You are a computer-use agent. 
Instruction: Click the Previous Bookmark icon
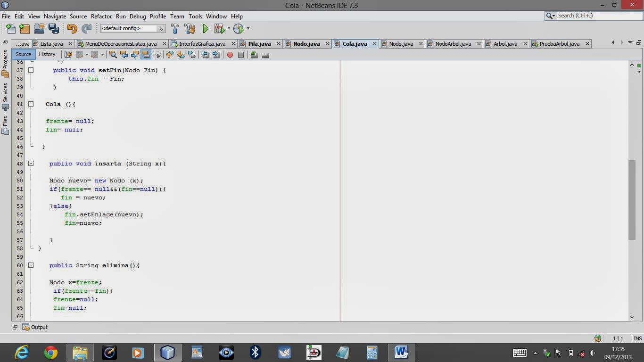pos(170,55)
